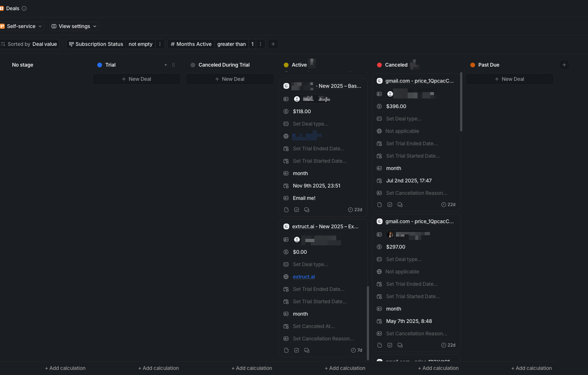The image size is (588, 375).
Task: Open options menu for Subscription Status filter
Action: click(x=160, y=44)
